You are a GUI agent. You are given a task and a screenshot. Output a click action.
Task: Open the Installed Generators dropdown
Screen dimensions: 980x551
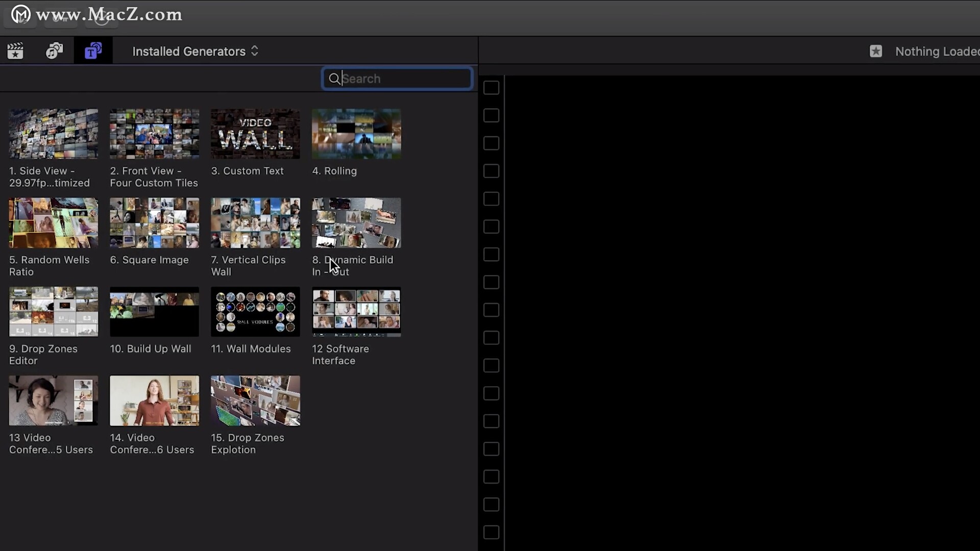click(x=189, y=52)
